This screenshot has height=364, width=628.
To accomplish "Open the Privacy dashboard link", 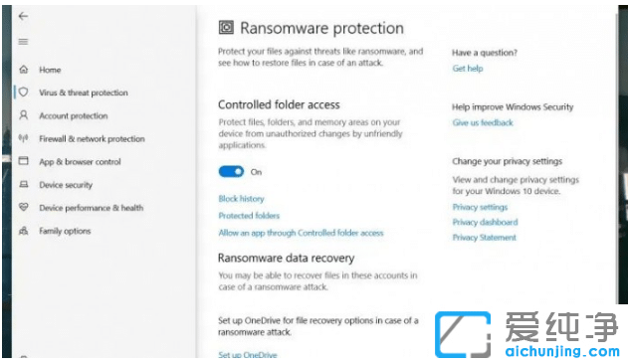I will point(485,222).
